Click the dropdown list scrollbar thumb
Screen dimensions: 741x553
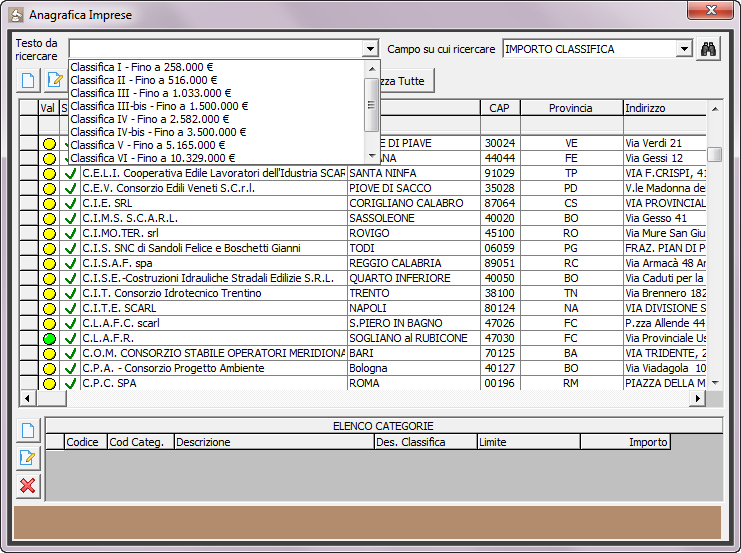[x=372, y=105]
